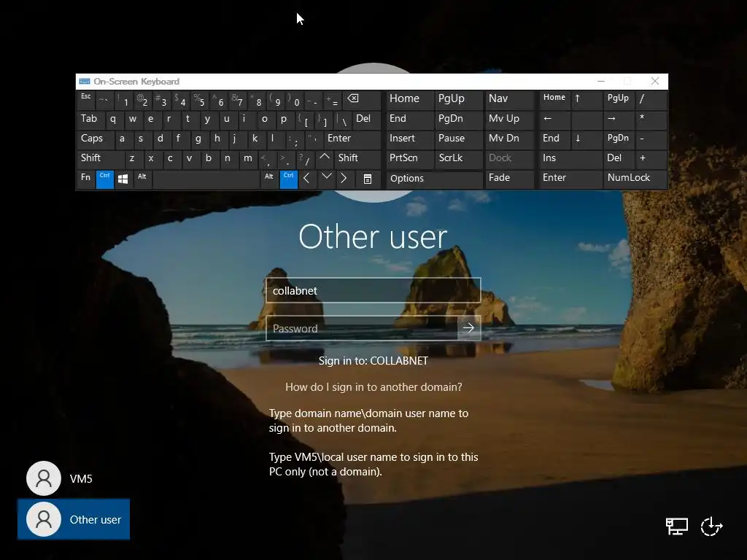Toggle the right Ctrl key
The height and width of the screenshot is (560, 747).
pos(289,179)
